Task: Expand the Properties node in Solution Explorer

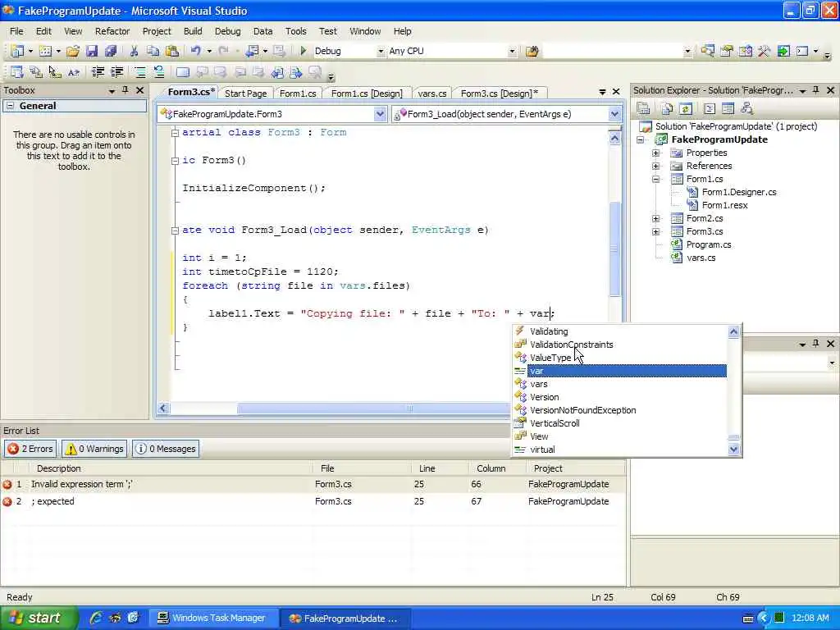Action: (655, 153)
